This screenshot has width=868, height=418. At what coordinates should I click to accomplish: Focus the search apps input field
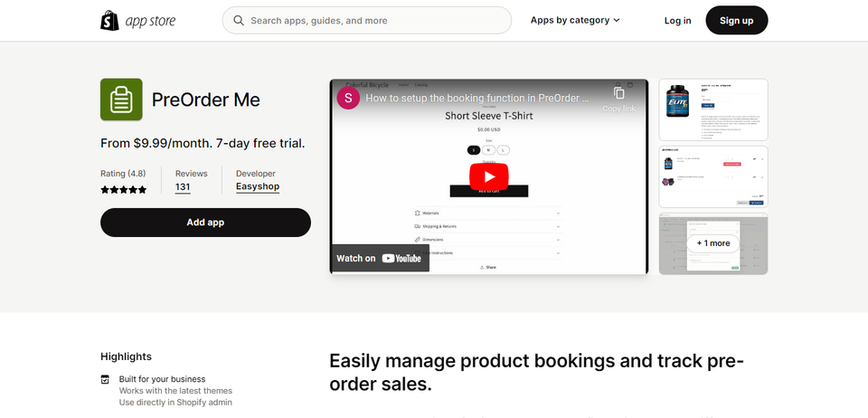tap(366, 21)
